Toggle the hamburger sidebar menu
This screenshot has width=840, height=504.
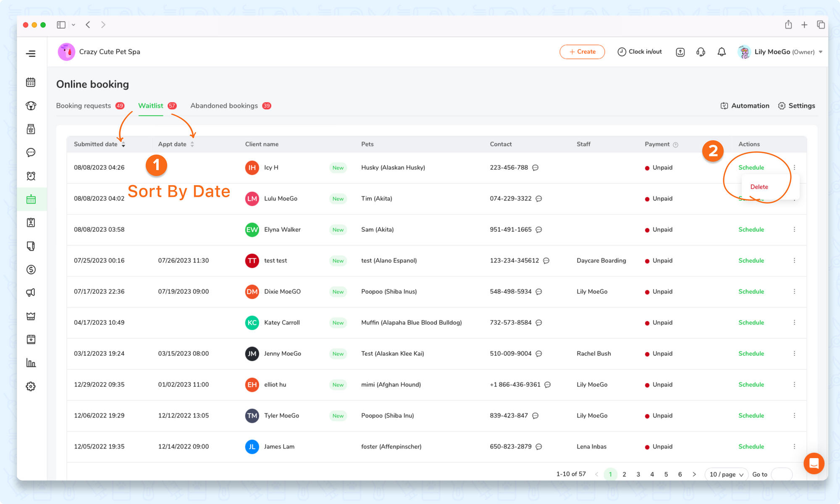pyautogui.click(x=31, y=53)
